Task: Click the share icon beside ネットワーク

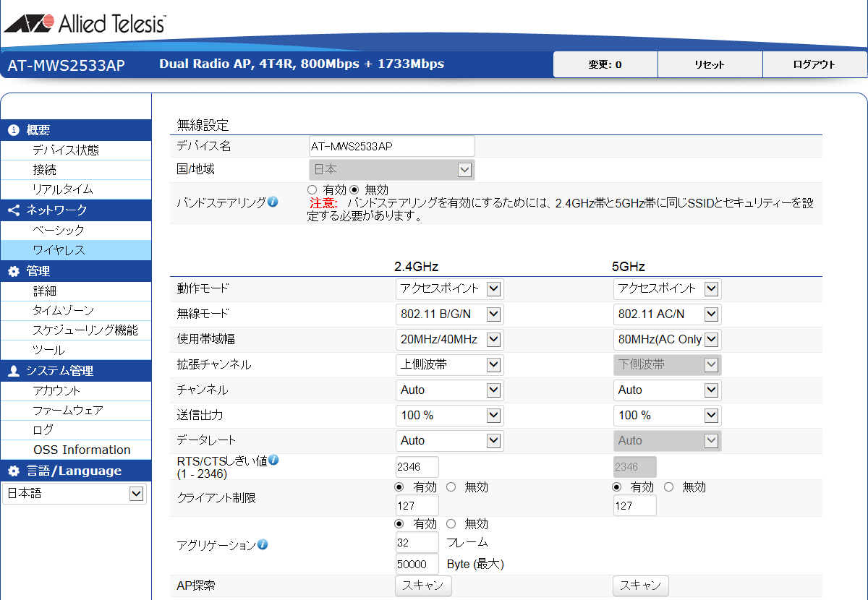Action: tap(13, 210)
